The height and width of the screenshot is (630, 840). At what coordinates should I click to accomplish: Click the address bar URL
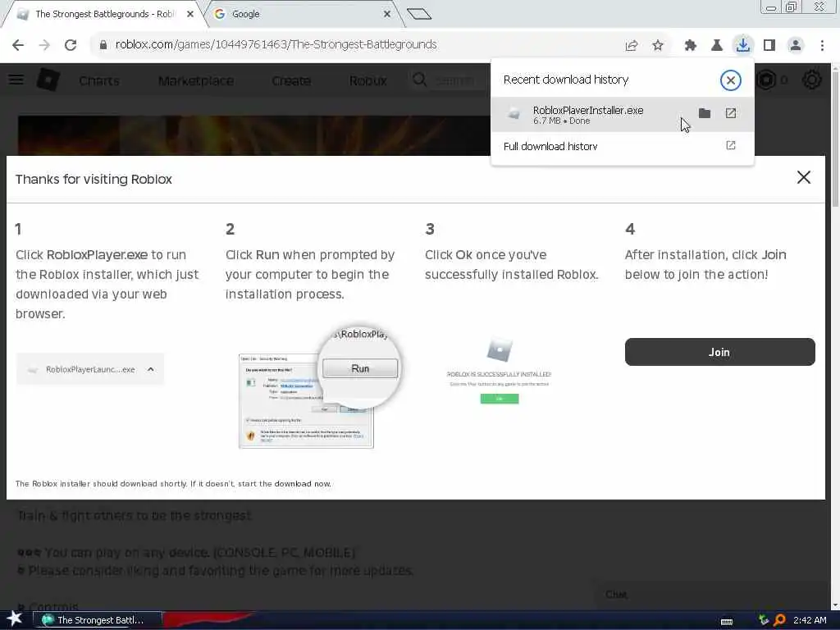pyautogui.click(x=276, y=44)
